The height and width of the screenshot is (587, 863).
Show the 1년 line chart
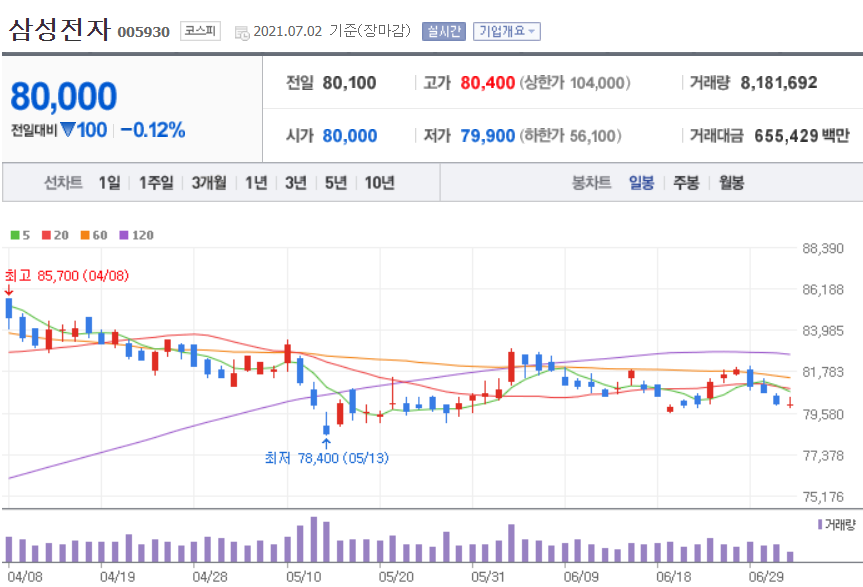coord(256,182)
